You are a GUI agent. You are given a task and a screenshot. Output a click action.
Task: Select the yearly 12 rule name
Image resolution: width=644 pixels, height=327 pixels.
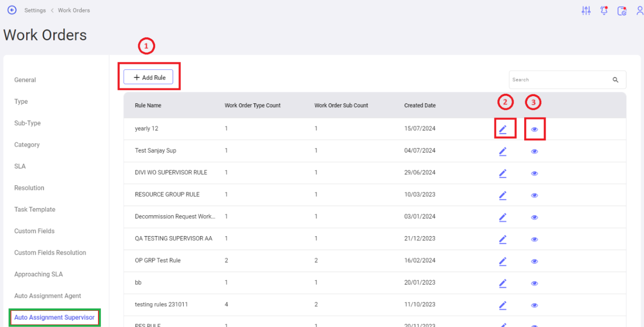147,129
